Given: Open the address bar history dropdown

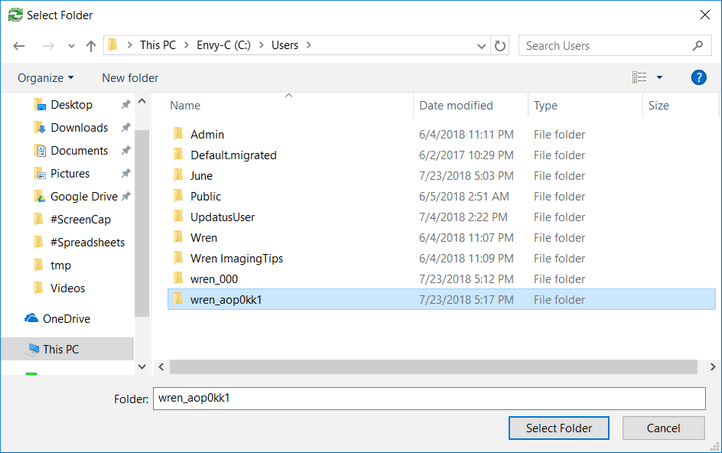Looking at the screenshot, I should click(x=481, y=46).
